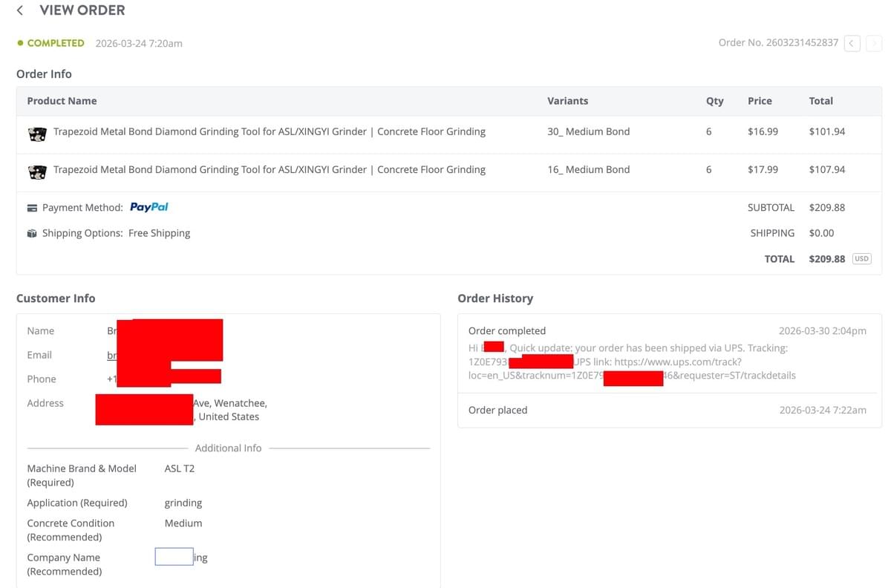Click the SHIPPING $0.00 amount
Image resolution: width=891 pixels, height=588 pixels.
click(x=821, y=233)
